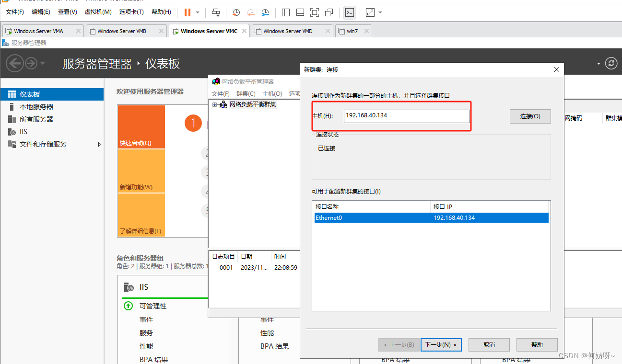Switch to Windows Server VMA tab
The height and width of the screenshot is (364, 622).
tap(38, 31)
